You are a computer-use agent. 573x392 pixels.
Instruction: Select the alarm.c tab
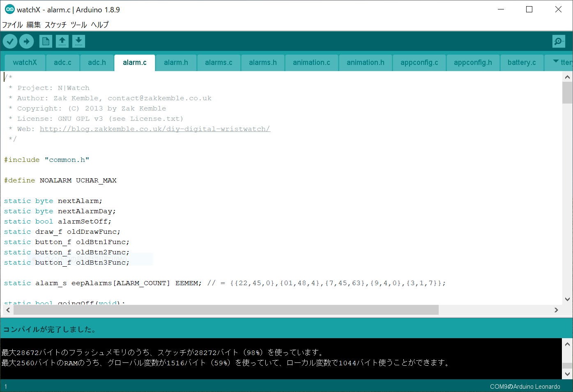[135, 62]
